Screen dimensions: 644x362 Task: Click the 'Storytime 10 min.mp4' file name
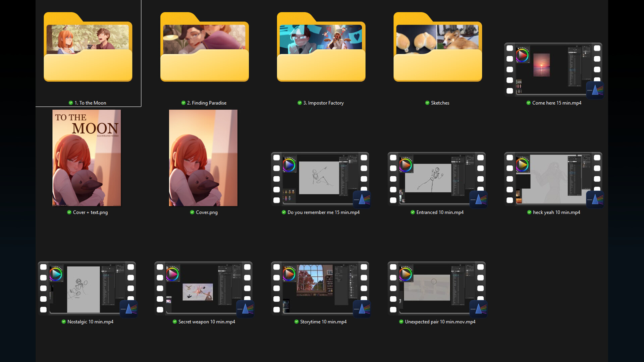pyautogui.click(x=323, y=321)
